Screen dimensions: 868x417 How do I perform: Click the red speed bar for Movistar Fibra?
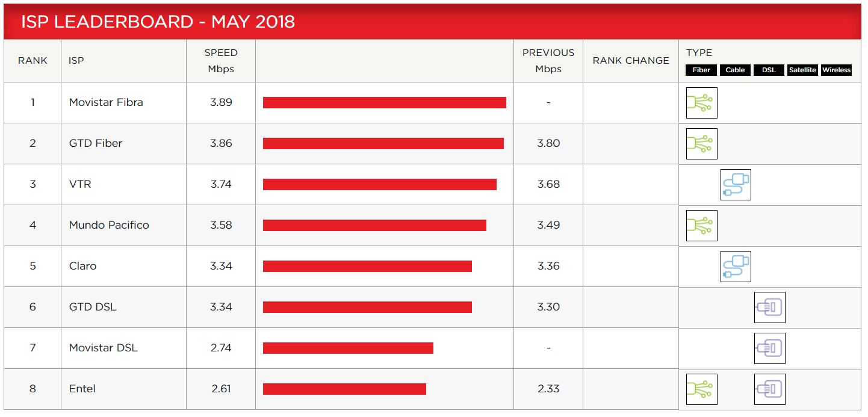pyautogui.click(x=384, y=103)
